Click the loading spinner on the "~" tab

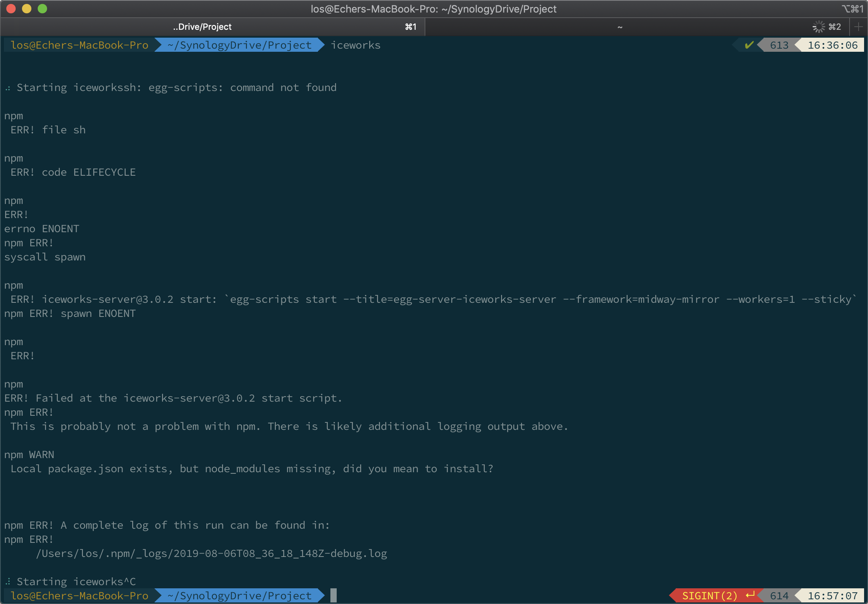[819, 26]
